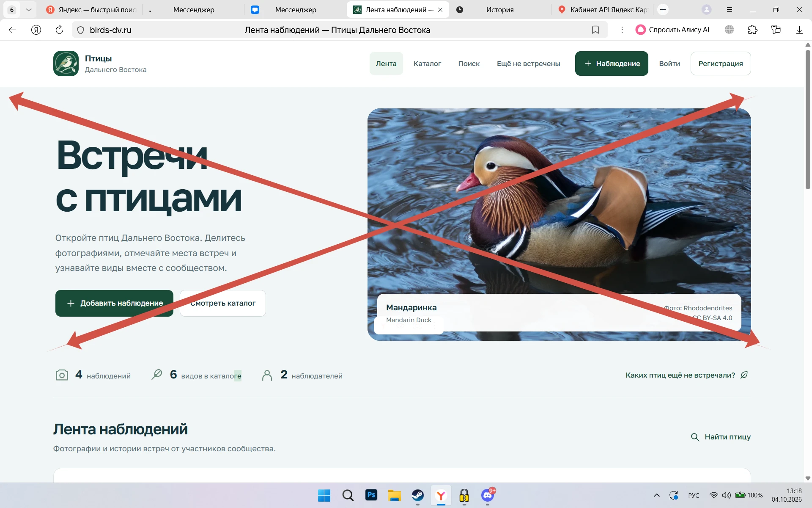Click the browser back arrow
Screen dimensions: 812x508
(13, 30)
